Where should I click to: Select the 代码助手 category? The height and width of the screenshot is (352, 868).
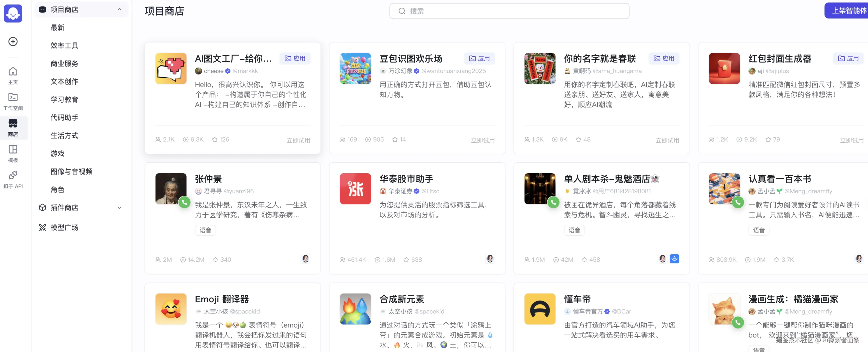pyautogui.click(x=64, y=117)
